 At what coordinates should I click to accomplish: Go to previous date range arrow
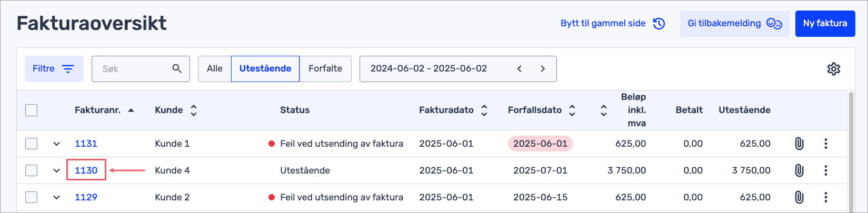point(520,69)
